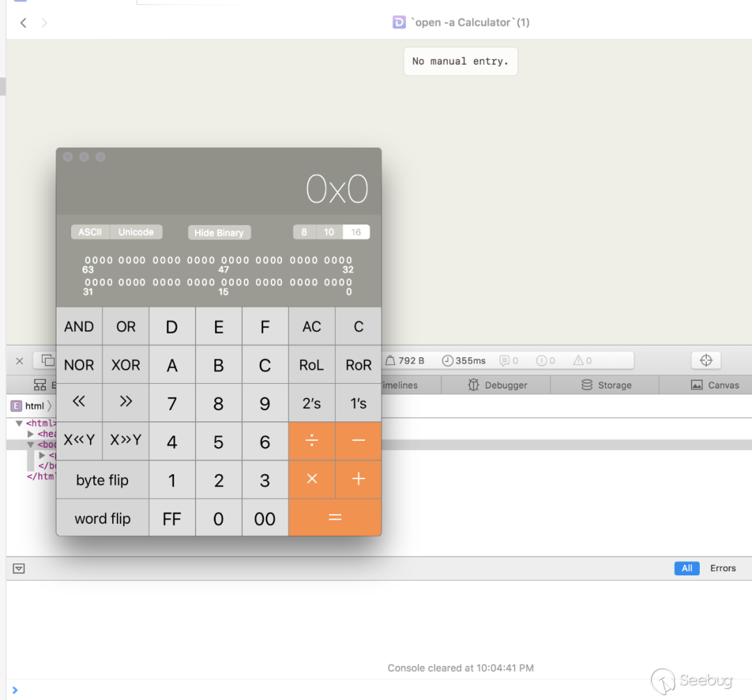Click hex digit A in Calculator
Screen dimensions: 752x700
click(172, 365)
